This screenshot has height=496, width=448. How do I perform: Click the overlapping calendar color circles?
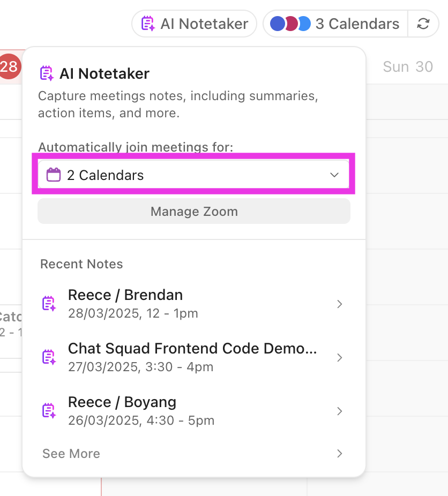click(x=290, y=24)
